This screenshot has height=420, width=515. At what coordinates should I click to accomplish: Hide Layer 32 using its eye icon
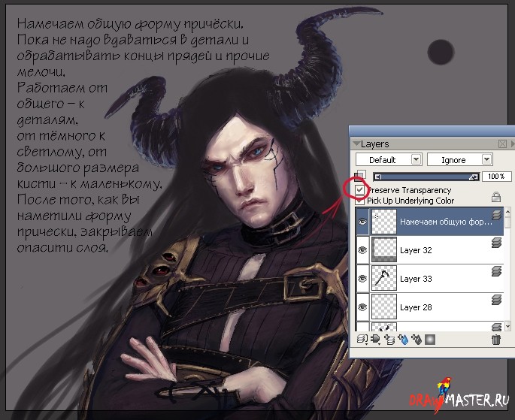click(362, 250)
